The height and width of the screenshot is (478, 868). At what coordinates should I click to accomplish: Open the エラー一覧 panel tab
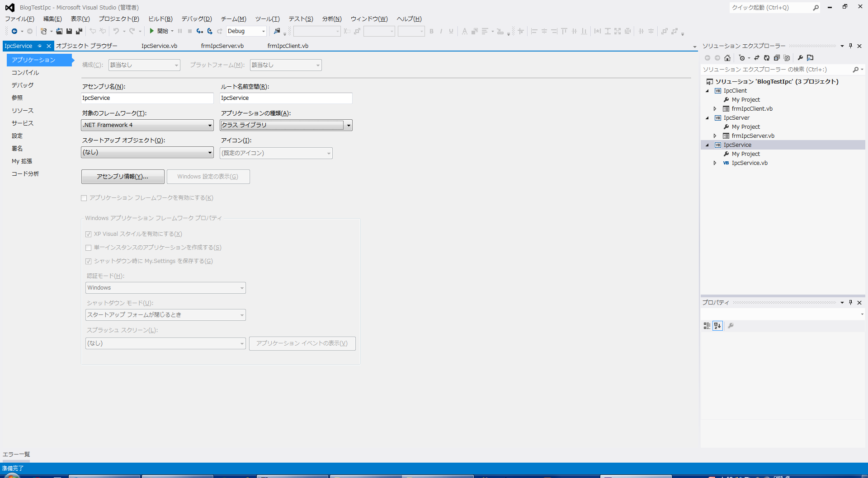tap(16, 455)
